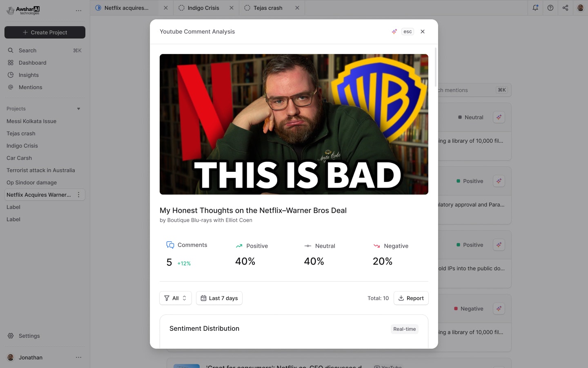Click the dialog vertical scrollbar

pos(436,67)
